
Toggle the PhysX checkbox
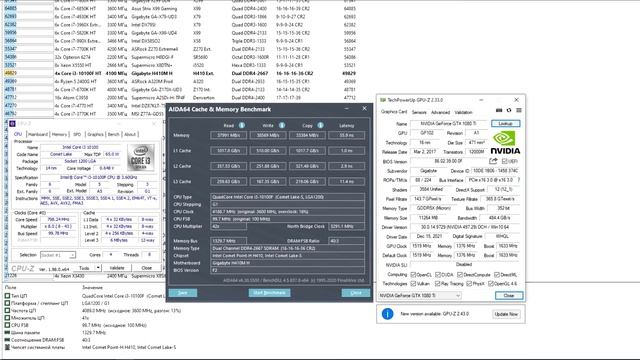pos(469,283)
